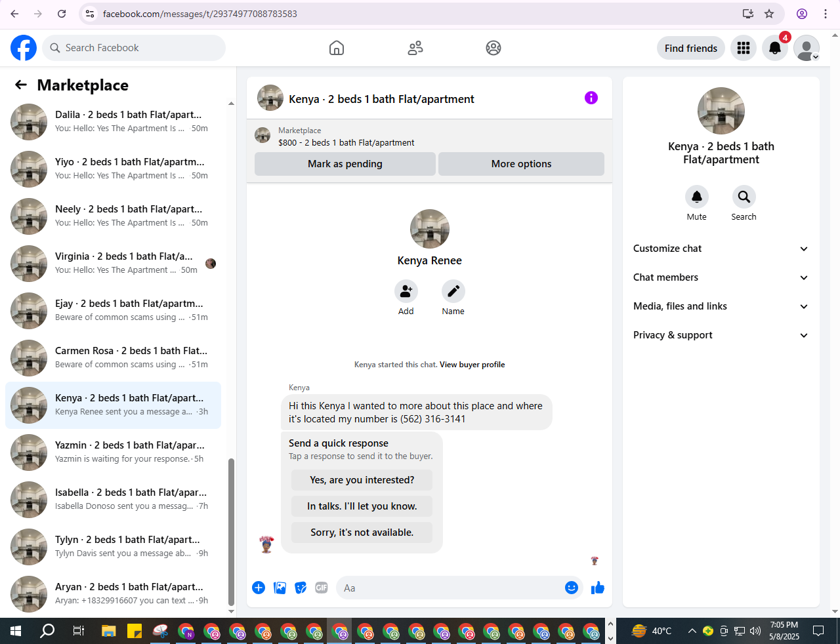Expand the Customize chat section
This screenshot has height=644, width=840.
tap(721, 249)
